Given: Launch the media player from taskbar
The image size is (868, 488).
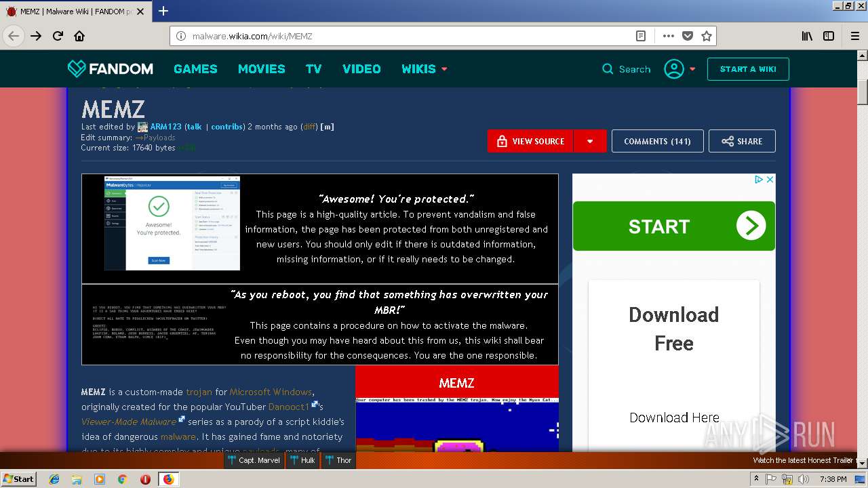Looking at the screenshot, I should pos(100,479).
